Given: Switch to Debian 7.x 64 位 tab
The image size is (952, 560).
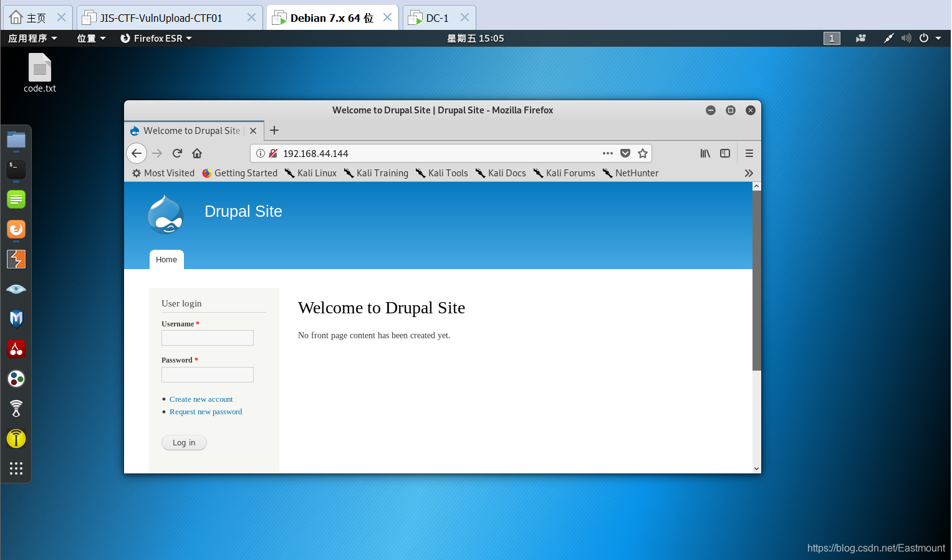Looking at the screenshot, I should click(332, 18).
